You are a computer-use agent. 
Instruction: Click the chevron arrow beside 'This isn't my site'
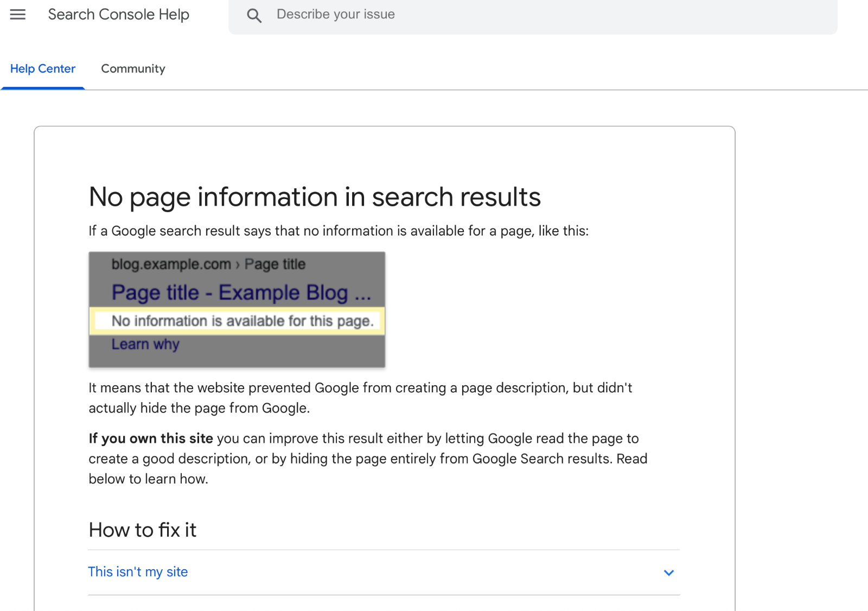point(668,572)
